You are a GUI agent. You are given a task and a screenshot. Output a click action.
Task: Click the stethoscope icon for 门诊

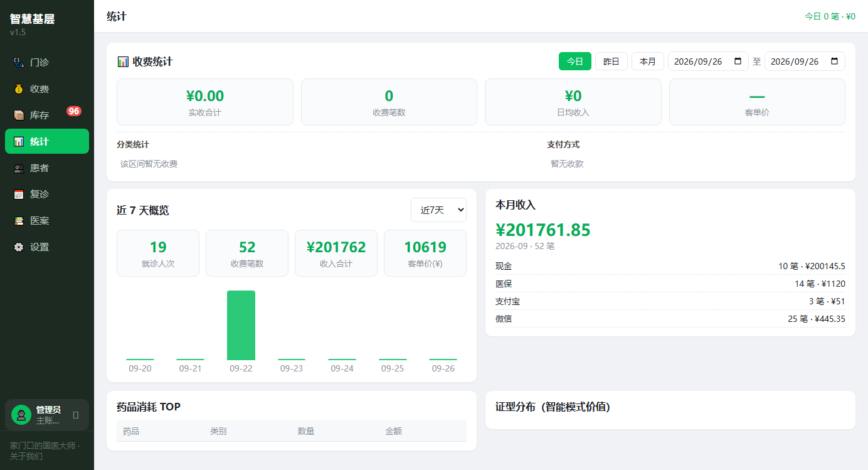[x=19, y=63]
